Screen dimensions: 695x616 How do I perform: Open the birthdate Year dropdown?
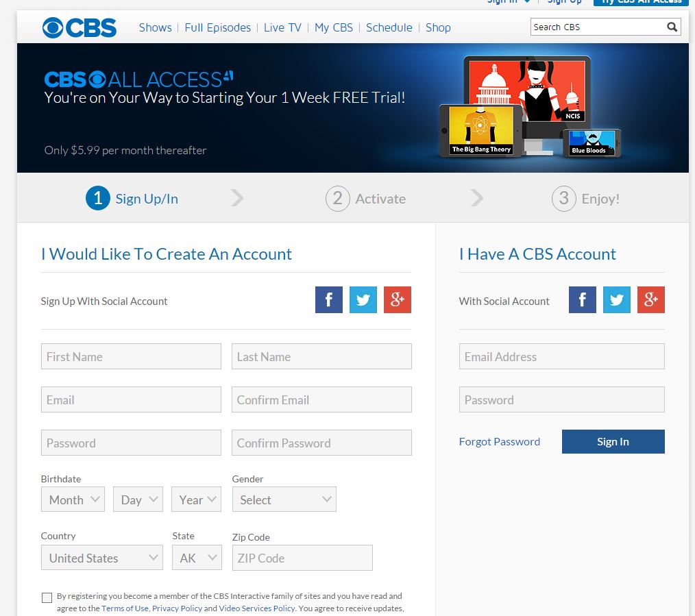196,500
